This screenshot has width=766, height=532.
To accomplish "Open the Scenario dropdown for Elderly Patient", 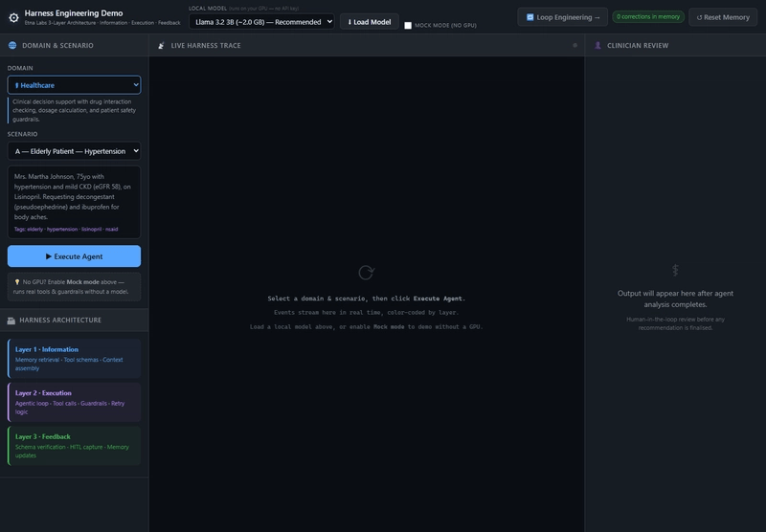I will click(x=75, y=151).
